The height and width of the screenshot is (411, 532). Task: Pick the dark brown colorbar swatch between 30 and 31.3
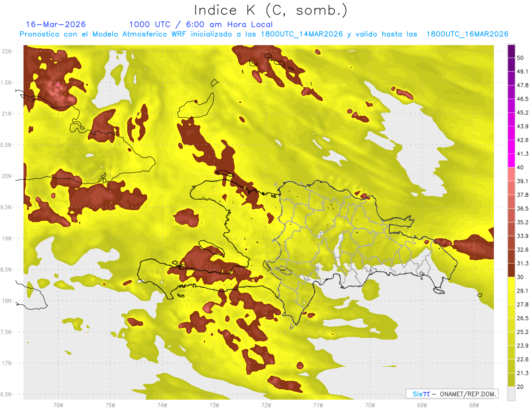511,270
